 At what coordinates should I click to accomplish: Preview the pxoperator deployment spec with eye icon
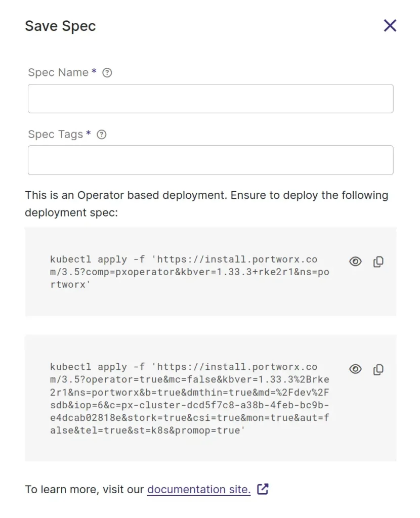pos(356,262)
